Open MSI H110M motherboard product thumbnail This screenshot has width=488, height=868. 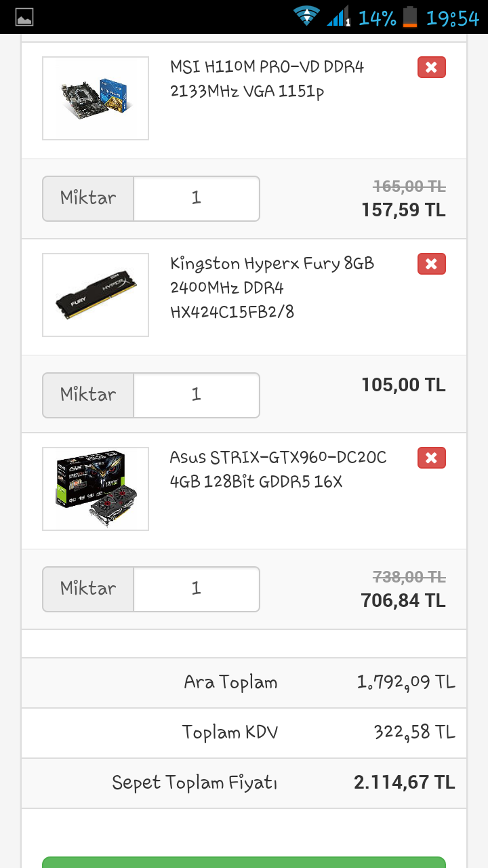click(x=96, y=98)
